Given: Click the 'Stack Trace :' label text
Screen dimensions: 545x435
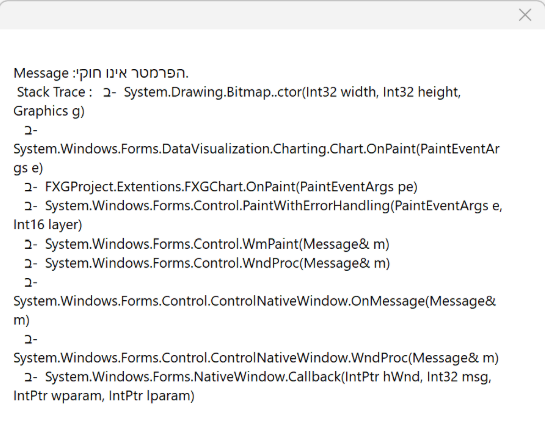Looking at the screenshot, I should pos(55,92).
